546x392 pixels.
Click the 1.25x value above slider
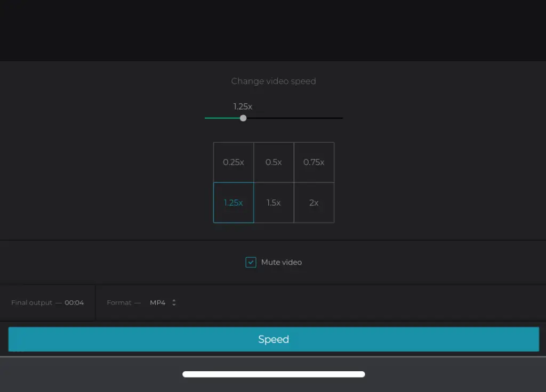click(243, 107)
